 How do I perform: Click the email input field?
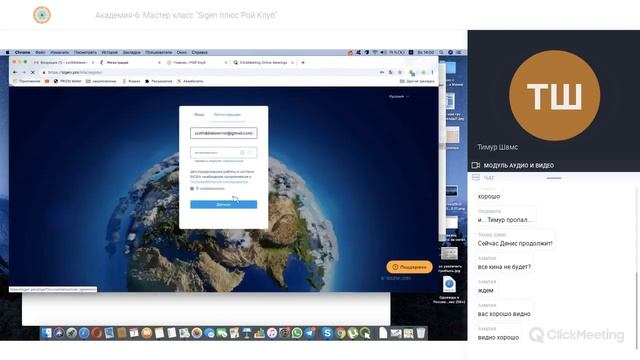click(224, 133)
